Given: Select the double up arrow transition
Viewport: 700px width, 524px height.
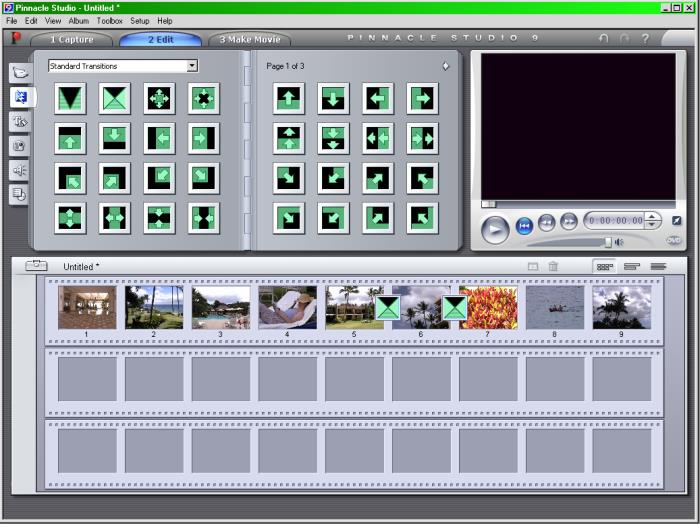Looking at the screenshot, I should tap(289, 138).
